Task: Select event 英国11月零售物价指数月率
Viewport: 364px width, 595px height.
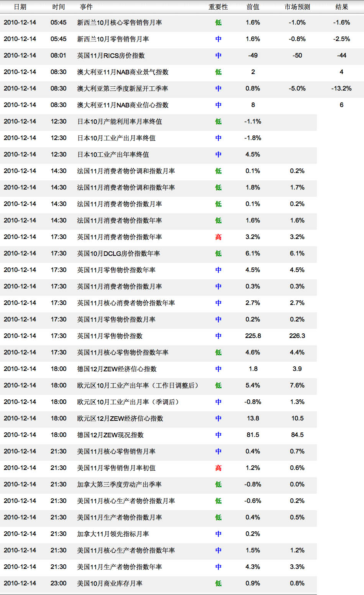Action: [116, 320]
